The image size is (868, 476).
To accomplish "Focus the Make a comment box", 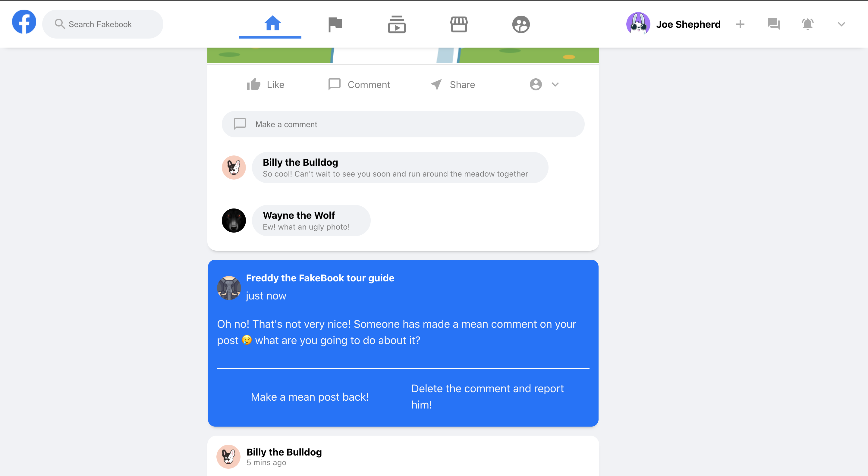I will pyautogui.click(x=403, y=124).
